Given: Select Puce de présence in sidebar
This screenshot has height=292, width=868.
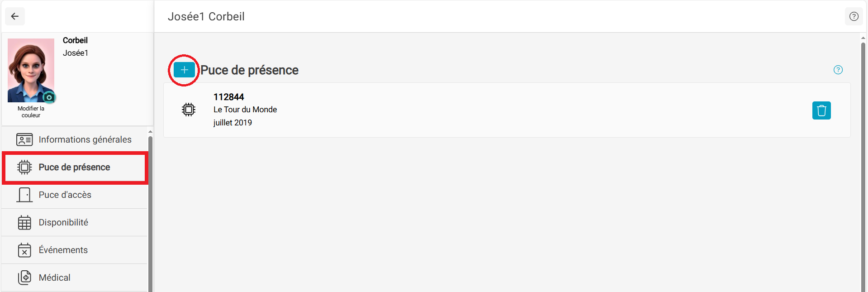Looking at the screenshot, I should (x=75, y=168).
